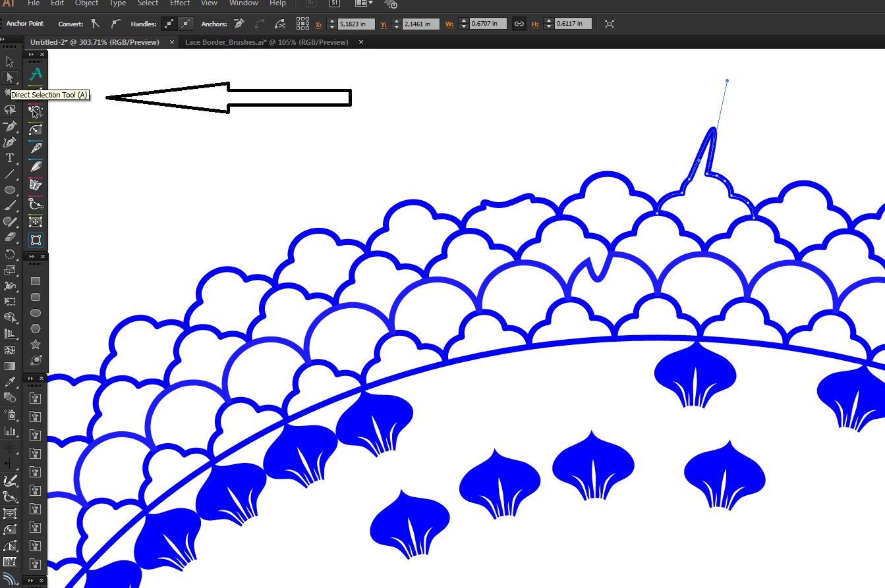Close the floating shapes panel
This screenshot has width=885, height=588.
click(42, 256)
